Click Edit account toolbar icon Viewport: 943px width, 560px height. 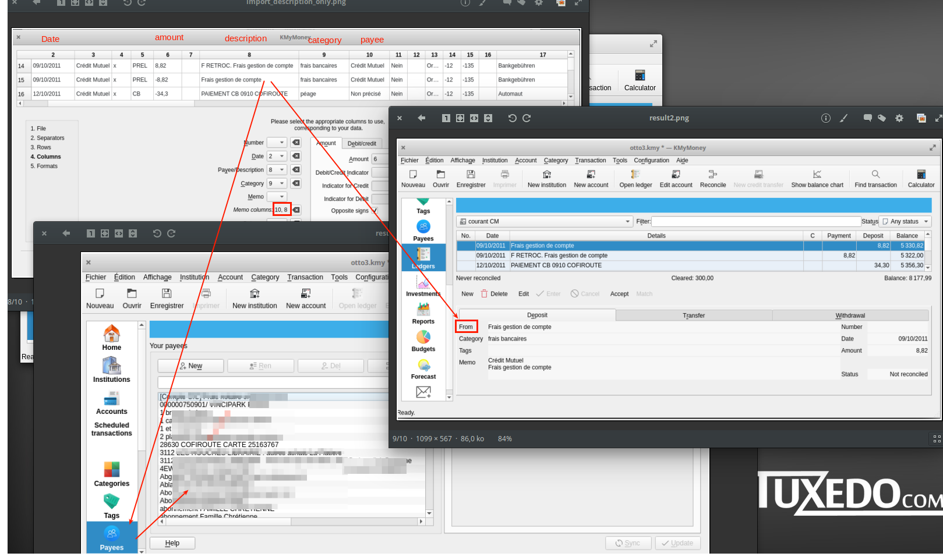(x=676, y=179)
